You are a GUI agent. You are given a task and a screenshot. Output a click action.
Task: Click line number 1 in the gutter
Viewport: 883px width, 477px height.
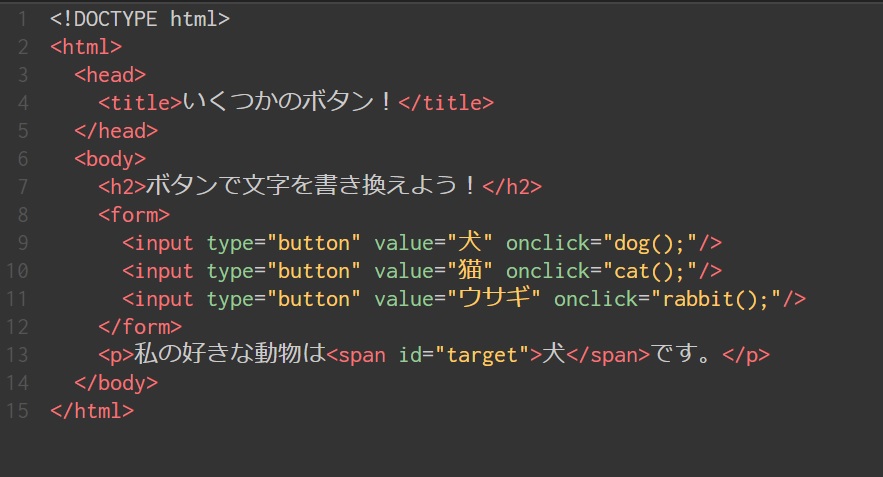(22, 18)
